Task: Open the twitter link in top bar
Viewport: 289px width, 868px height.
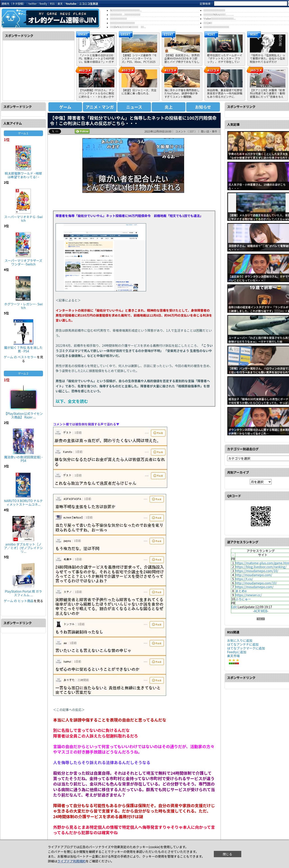Action: click(x=33, y=4)
